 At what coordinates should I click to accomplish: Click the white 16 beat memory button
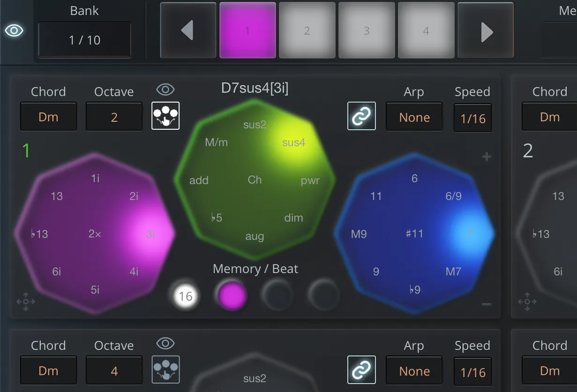186,296
